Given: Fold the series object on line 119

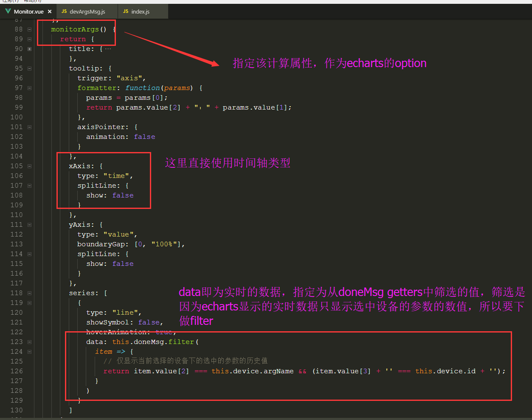Looking at the screenshot, I should tap(29, 303).
